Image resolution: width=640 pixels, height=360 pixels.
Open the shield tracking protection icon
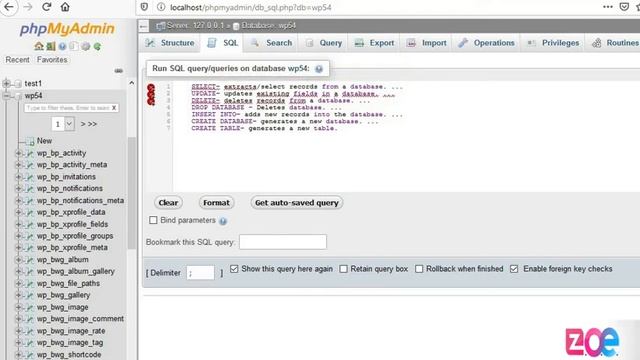coord(144,7)
